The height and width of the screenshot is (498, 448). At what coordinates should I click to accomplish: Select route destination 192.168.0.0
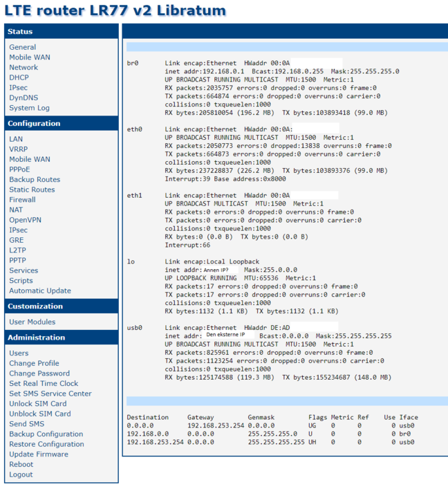(148, 434)
